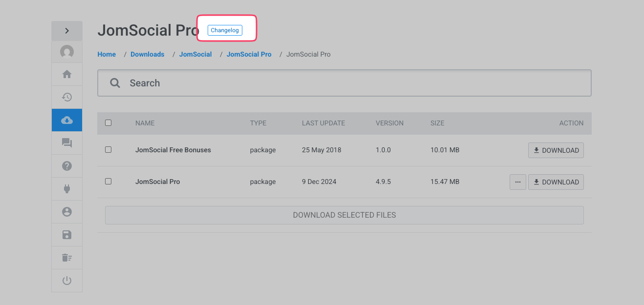Open the history clock icon
This screenshot has height=305, width=644.
click(67, 97)
